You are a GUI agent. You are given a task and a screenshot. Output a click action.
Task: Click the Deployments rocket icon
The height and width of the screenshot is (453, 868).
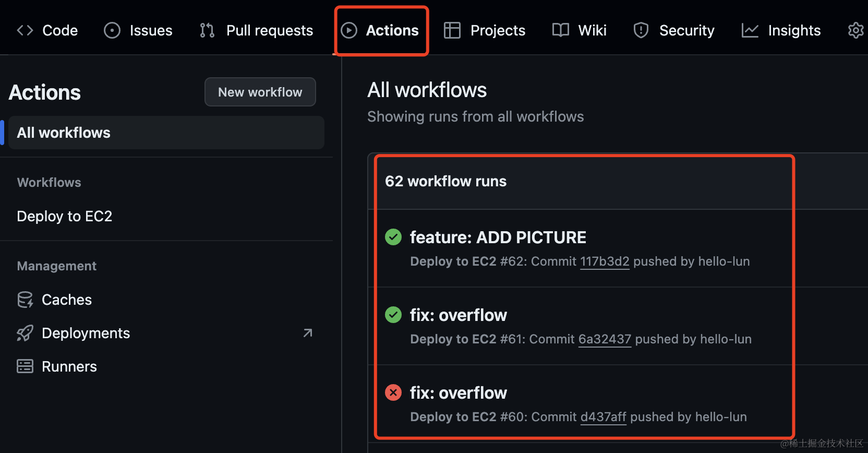[25, 333]
